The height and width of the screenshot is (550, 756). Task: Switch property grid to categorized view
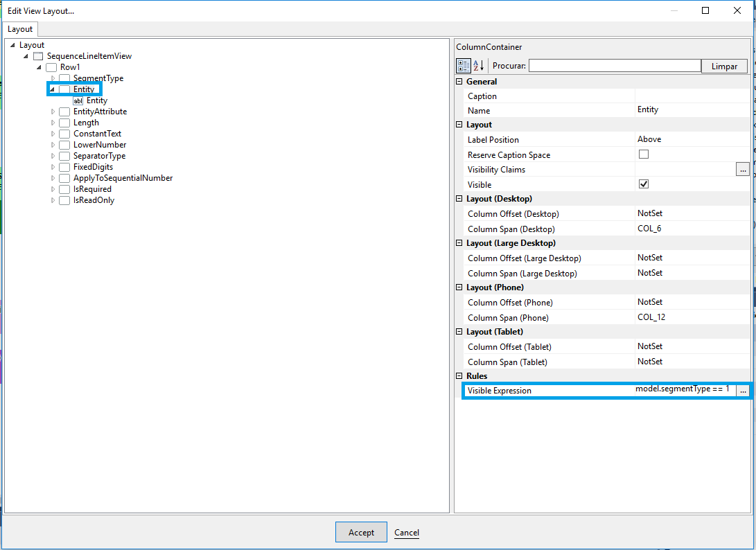(464, 66)
